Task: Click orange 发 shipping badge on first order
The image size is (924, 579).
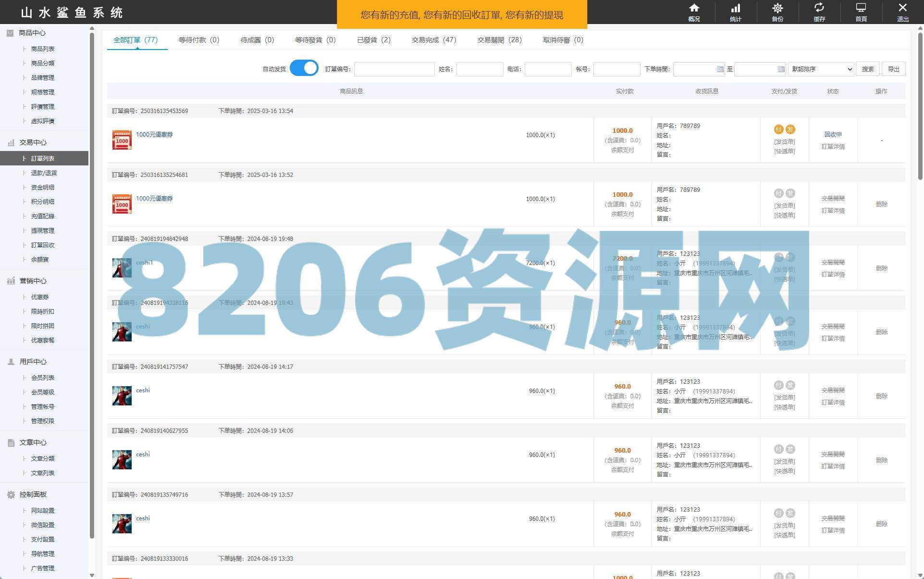Action: [x=790, y=129]
